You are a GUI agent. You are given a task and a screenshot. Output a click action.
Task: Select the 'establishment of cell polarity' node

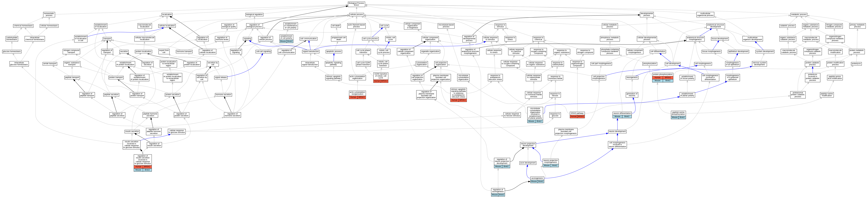coord(286,37)
